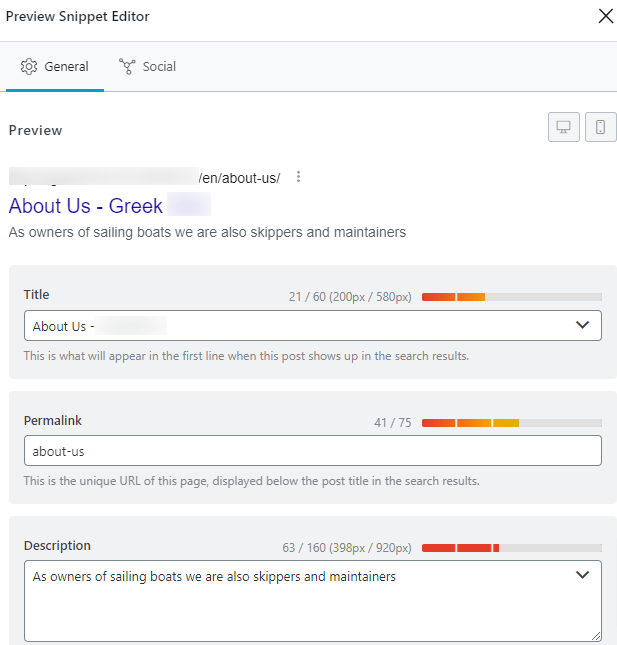Close the Preview Snippet Editor
Image resolution: width=617 pixels, height=645 pixels.
(605, 16)
